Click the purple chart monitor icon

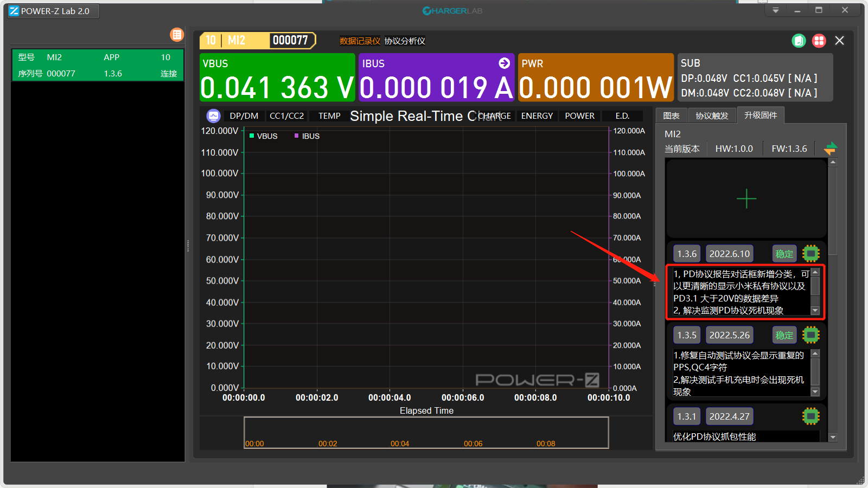coord(213,116)
